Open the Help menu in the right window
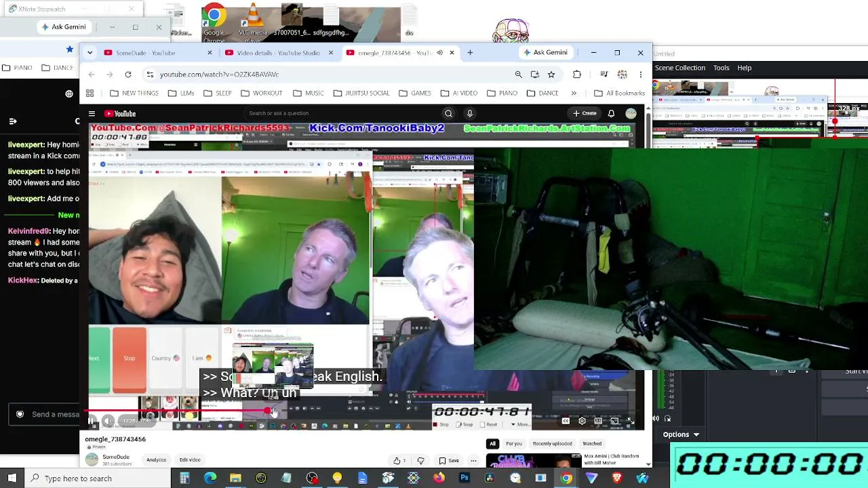 point(744,68)
